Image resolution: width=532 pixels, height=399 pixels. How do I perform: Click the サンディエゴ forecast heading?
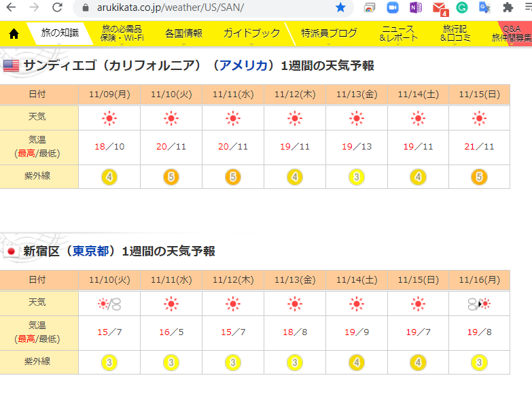tap(199, 65)
